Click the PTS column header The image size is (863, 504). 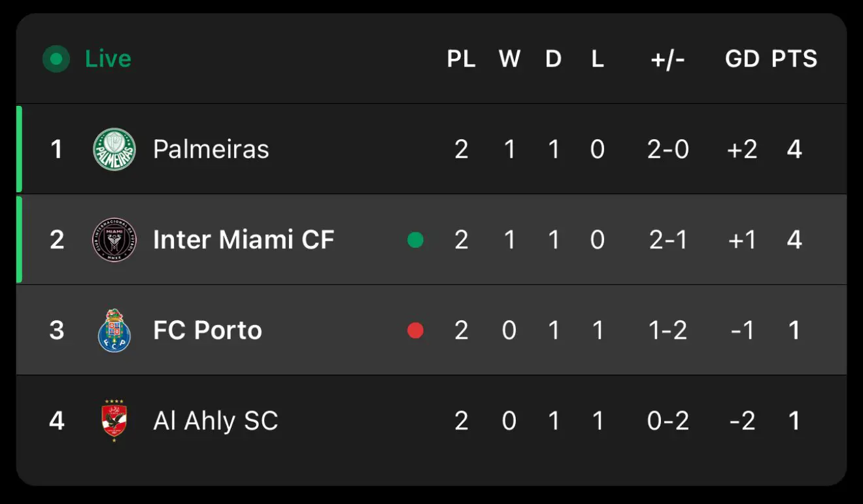[x=794, y=59]
